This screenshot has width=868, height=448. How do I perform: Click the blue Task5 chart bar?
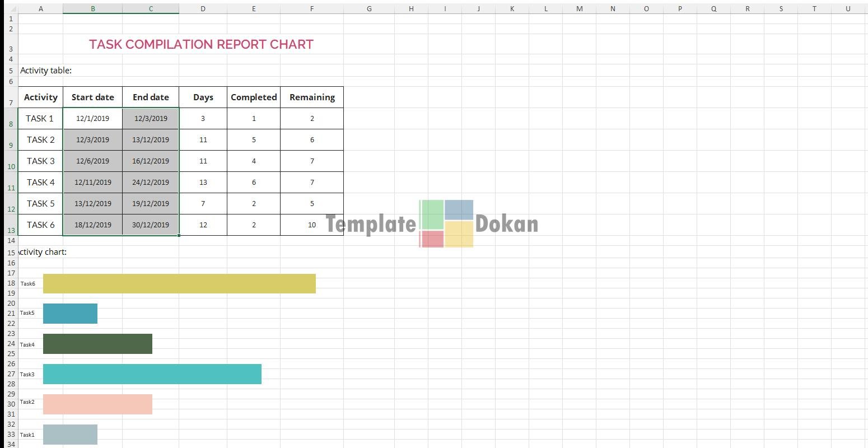point(70,314)
